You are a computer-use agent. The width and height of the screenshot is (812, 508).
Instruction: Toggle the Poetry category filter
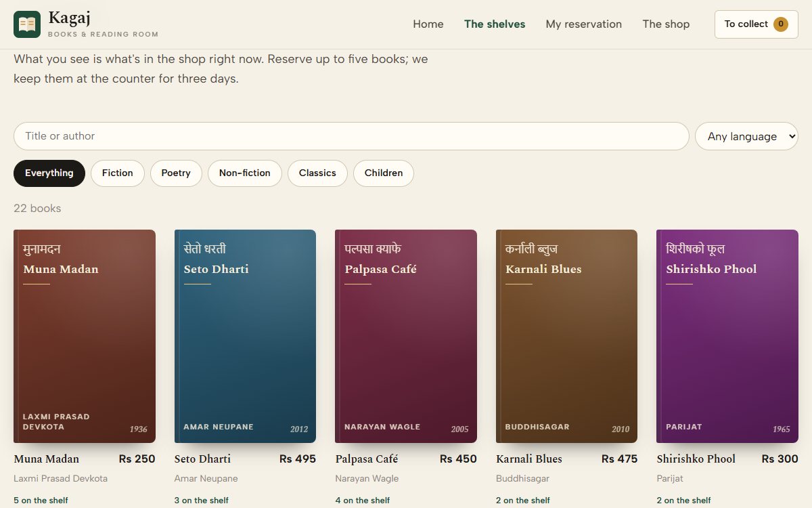pyautogui.click(x=176, y=173)
